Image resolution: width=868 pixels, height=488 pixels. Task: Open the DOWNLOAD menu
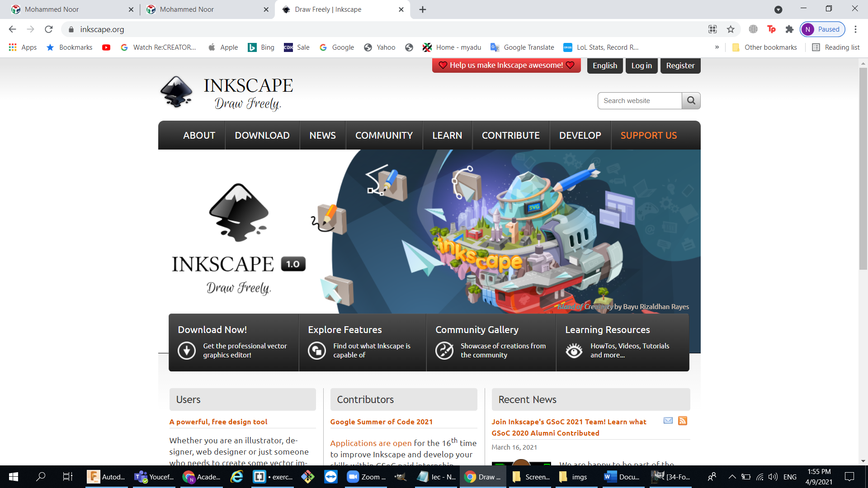pos(262,135)
